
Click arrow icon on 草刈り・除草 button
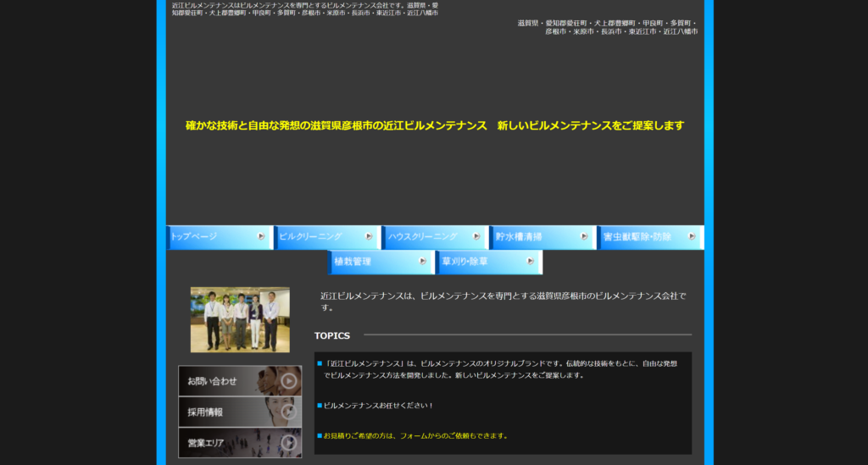pos(531,262)
